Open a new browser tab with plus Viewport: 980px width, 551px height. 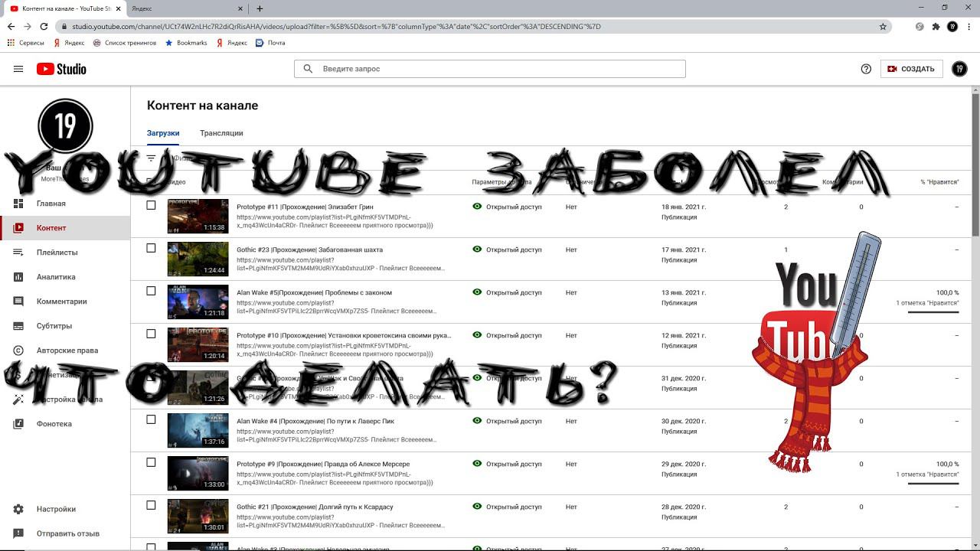coord(260,8)
